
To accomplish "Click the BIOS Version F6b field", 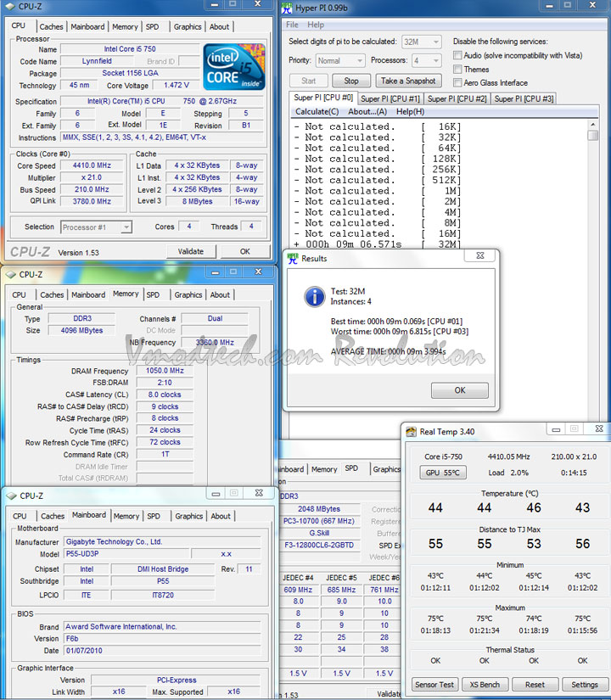I will click(162, 638).
